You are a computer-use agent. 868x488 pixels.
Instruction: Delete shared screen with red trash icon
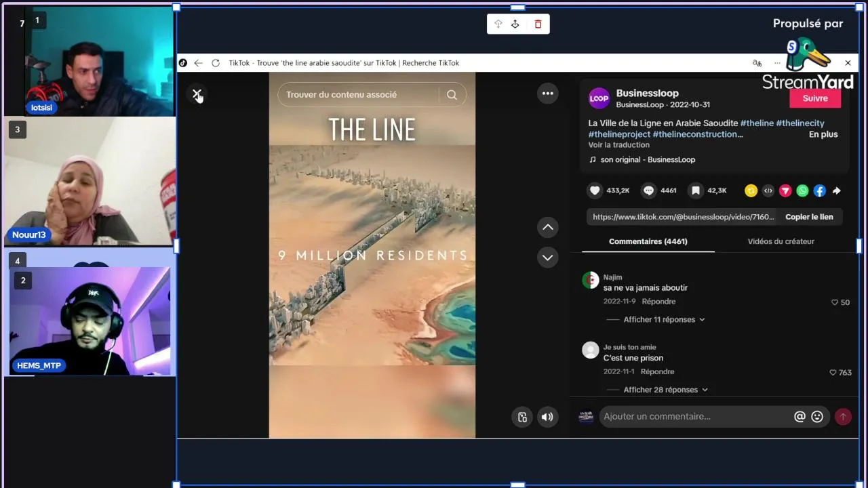pos(538,24)
